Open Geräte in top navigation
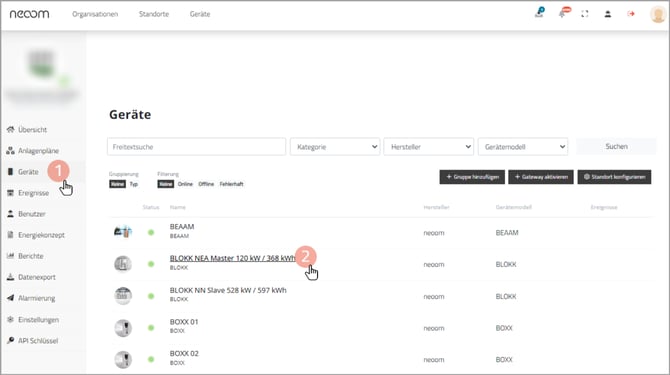Viewport: 670px width, 375px height. (x=200, y=14)
